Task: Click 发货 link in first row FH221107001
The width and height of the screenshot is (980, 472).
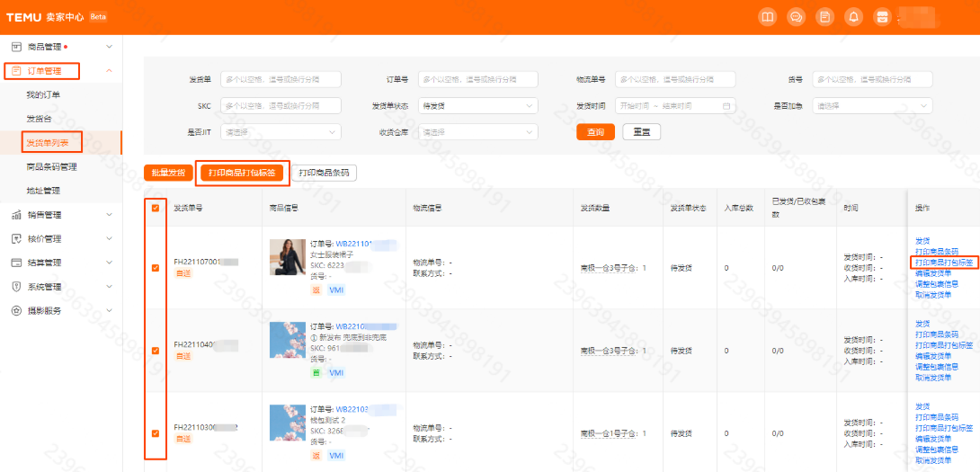Action: click(x=922, y=240)
